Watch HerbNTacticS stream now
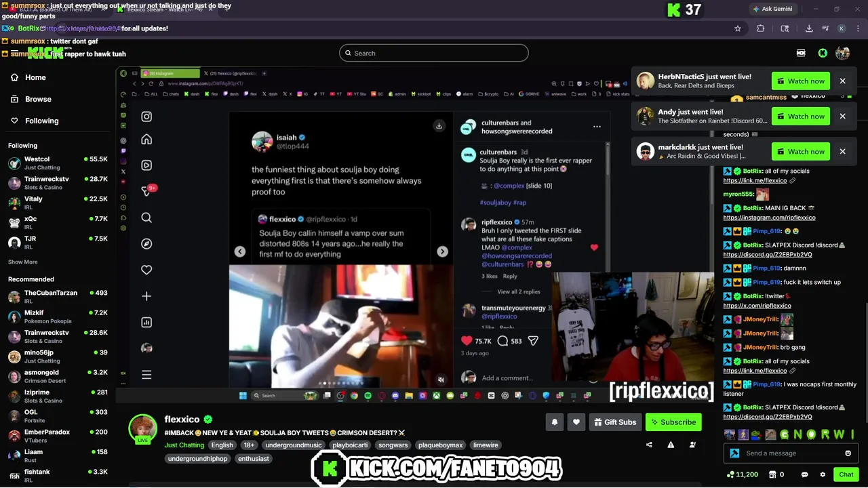Viewport: 868px width, 488px height. pyautogui.click(x=800, y=81)
